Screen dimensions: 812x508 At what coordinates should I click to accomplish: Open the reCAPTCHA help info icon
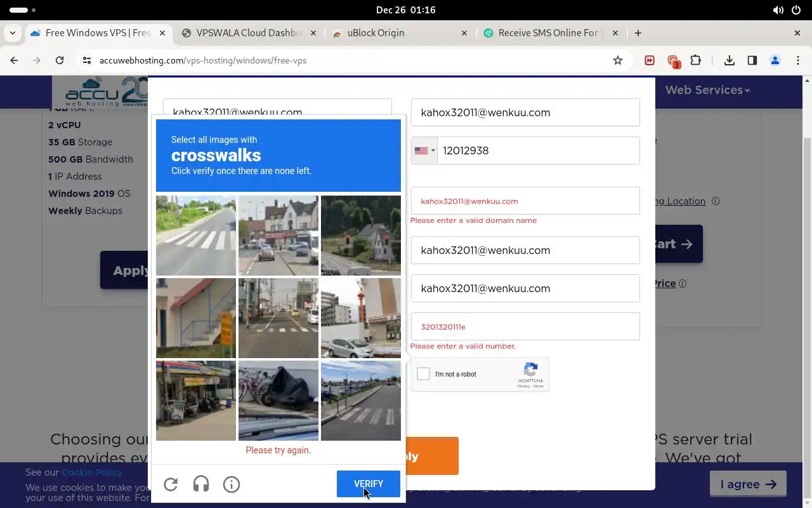232,485
